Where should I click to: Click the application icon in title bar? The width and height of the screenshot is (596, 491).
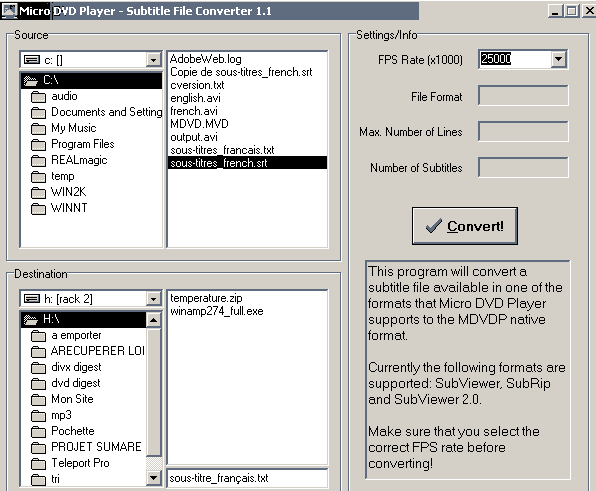point(9,10)
